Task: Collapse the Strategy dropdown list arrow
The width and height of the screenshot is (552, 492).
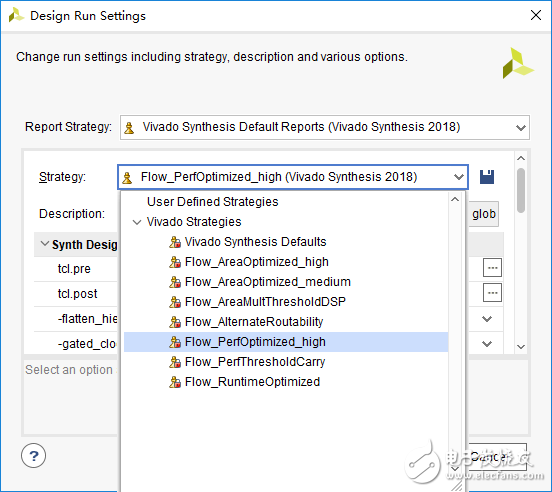Action: click(x=458, y=177)
